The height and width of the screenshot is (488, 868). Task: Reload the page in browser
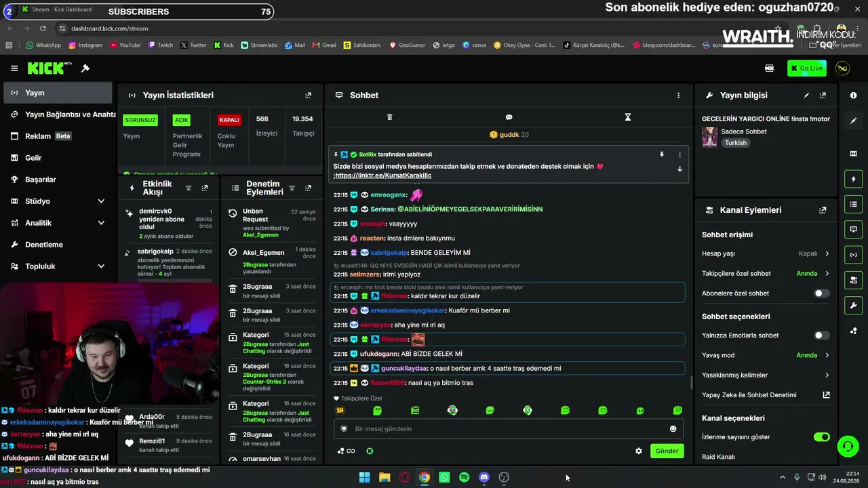(x=43, y=28)
